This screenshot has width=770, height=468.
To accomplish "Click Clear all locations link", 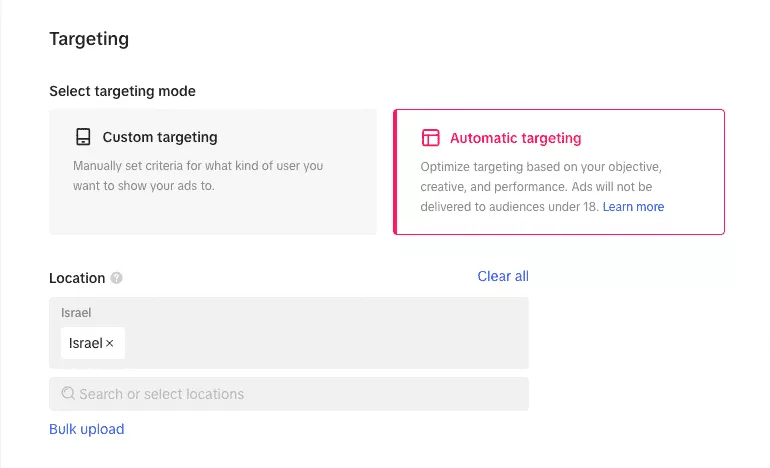I will [x=503, y=276].
